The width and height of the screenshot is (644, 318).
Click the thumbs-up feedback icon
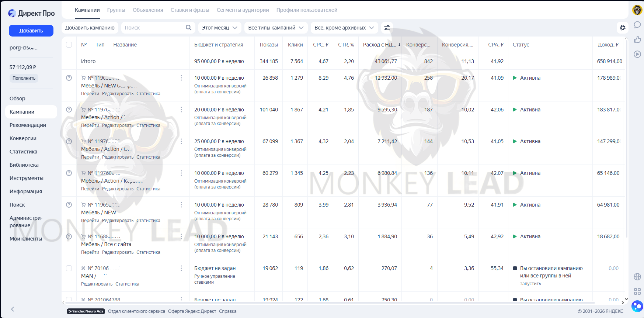tap(637, 39)
